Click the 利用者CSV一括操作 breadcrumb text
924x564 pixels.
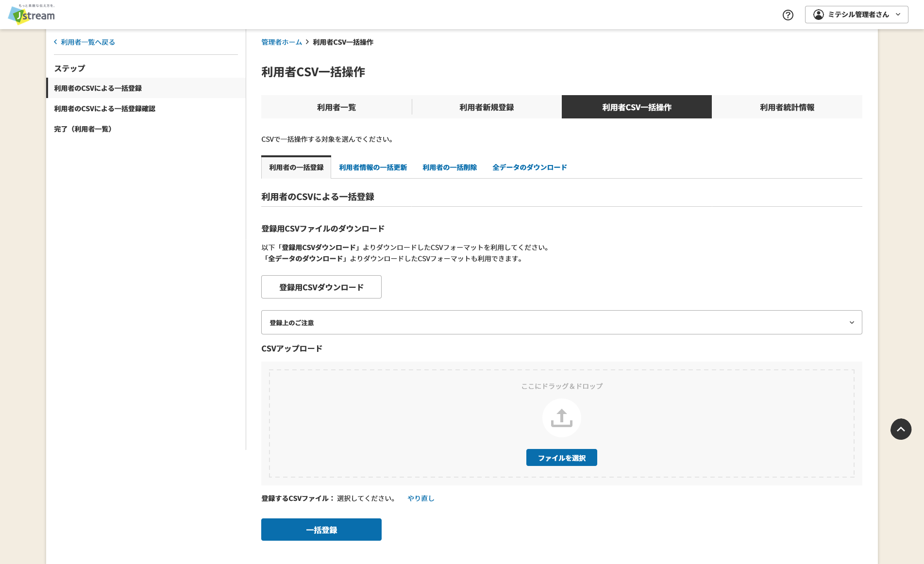pyautogui.click(x=343, y=42)
